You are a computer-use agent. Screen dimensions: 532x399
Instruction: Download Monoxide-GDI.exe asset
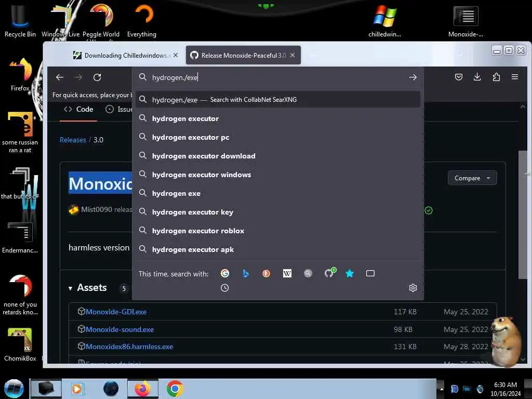pos(116,312)
